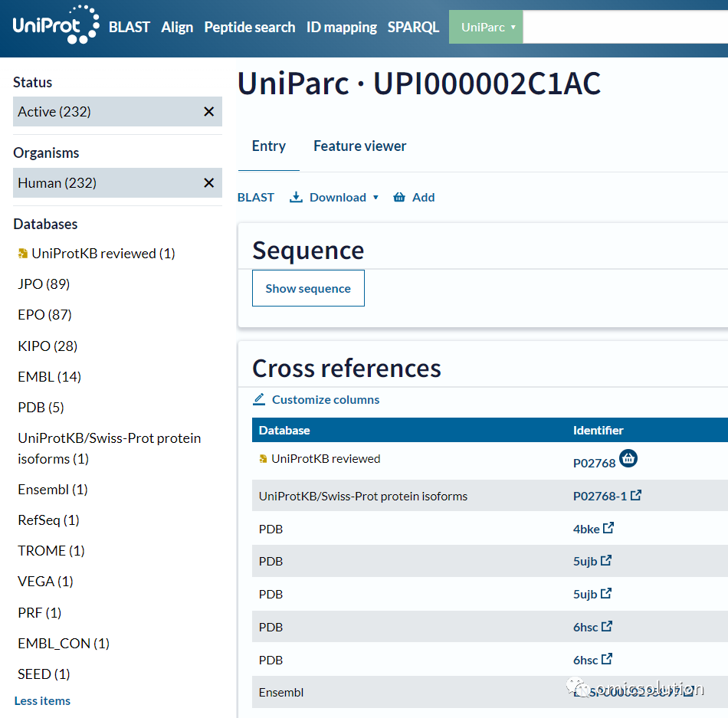Viewport: 728px width, 718px height.
Task: Remove the Active (232) status filter
Action: click(x=209, y=111)
